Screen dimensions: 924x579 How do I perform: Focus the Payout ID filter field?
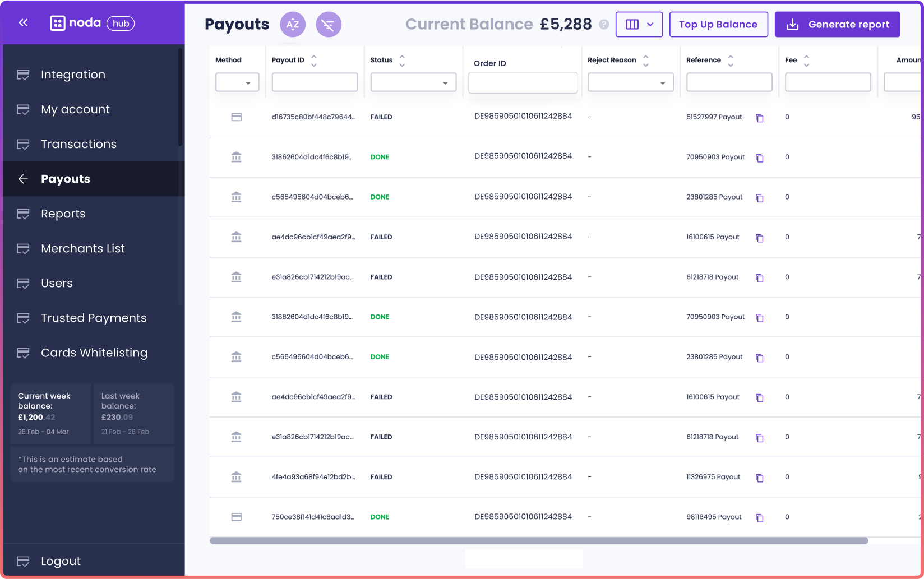pyautogui.click(x=315, y=82)
